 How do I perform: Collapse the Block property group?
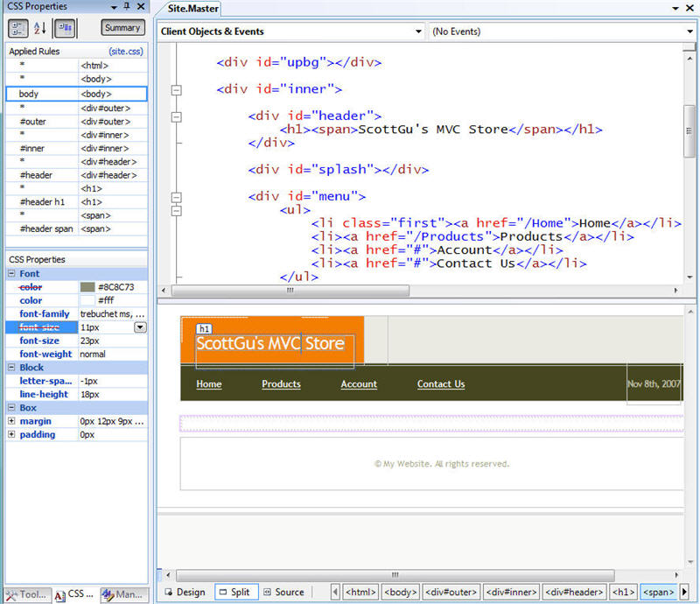[x=11, y=368]
